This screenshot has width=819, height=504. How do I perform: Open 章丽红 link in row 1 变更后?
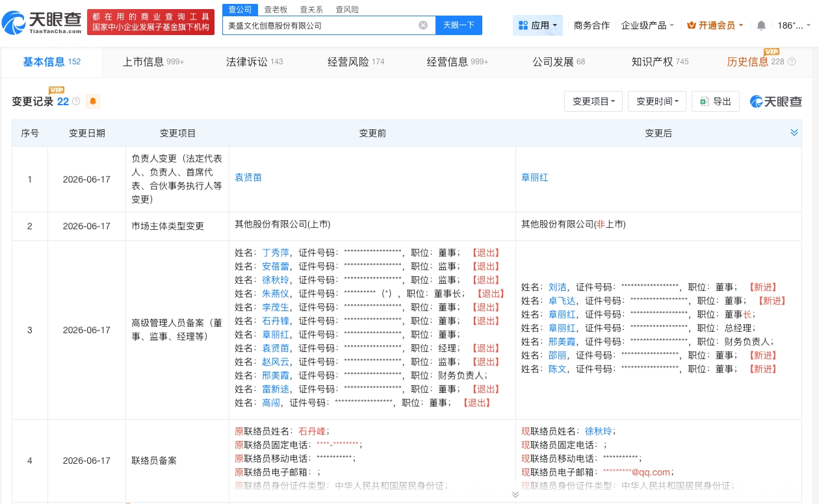pyautogui.click(x=535, y=177)
